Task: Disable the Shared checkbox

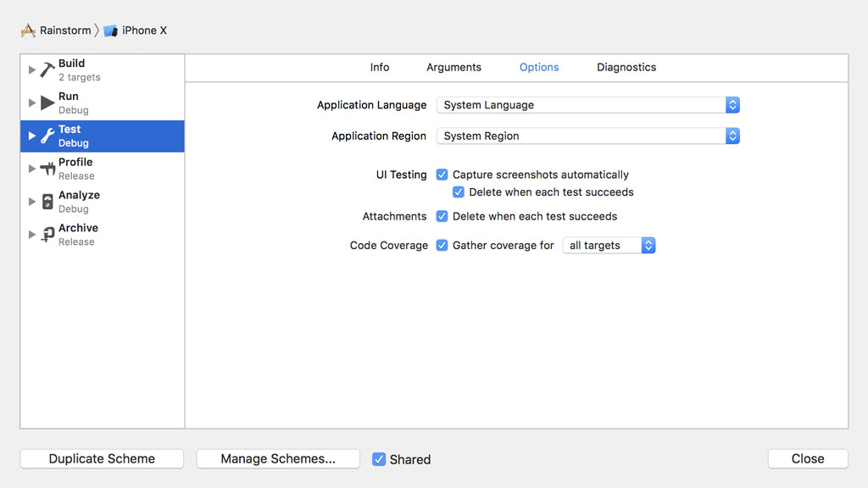Action: coord(378,458)
